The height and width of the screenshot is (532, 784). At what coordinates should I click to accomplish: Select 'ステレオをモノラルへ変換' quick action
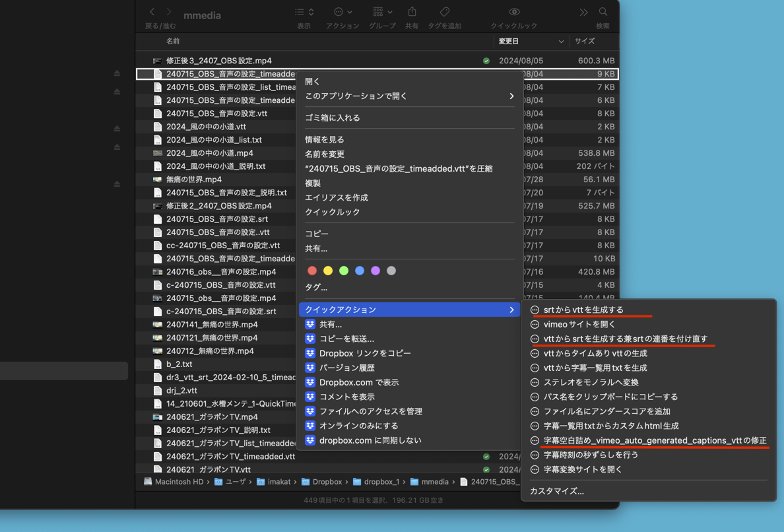pyautogui.click(x=591, y=382)
